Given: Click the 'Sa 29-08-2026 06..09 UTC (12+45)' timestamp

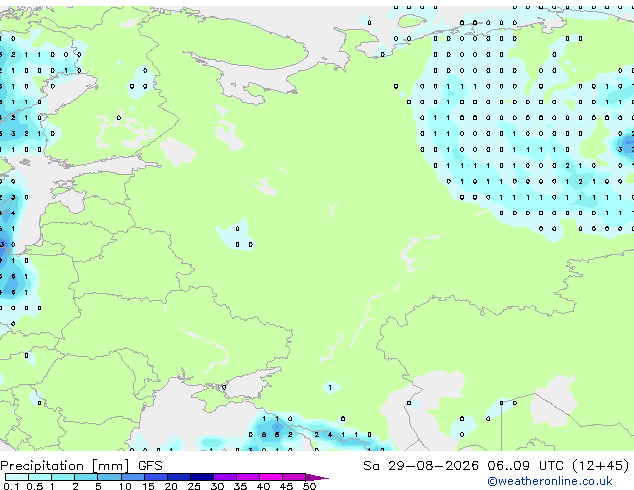Looking at the screenshot, I should pyautogui.click(x=496, y=466).
